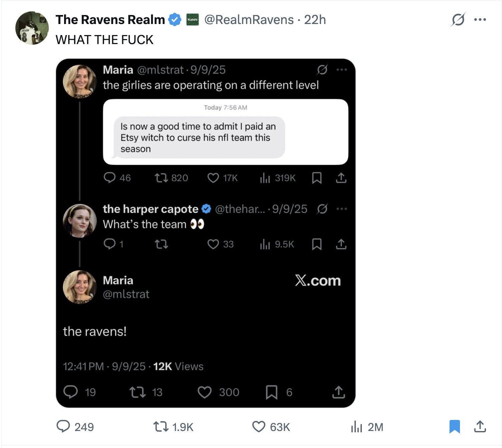502x448 pixels.
Task: Open the three-dot more options menu
Action: [x=480, y=20]
